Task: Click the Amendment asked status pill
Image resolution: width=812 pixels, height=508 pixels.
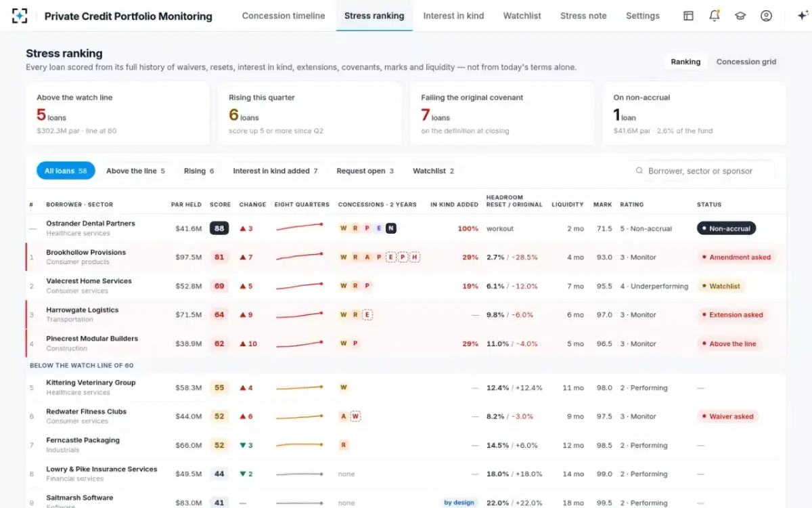Action: [738, 257]
